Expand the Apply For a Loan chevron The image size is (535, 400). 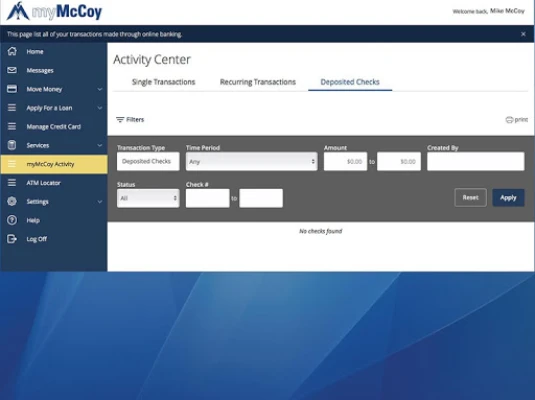click(100, 108)
